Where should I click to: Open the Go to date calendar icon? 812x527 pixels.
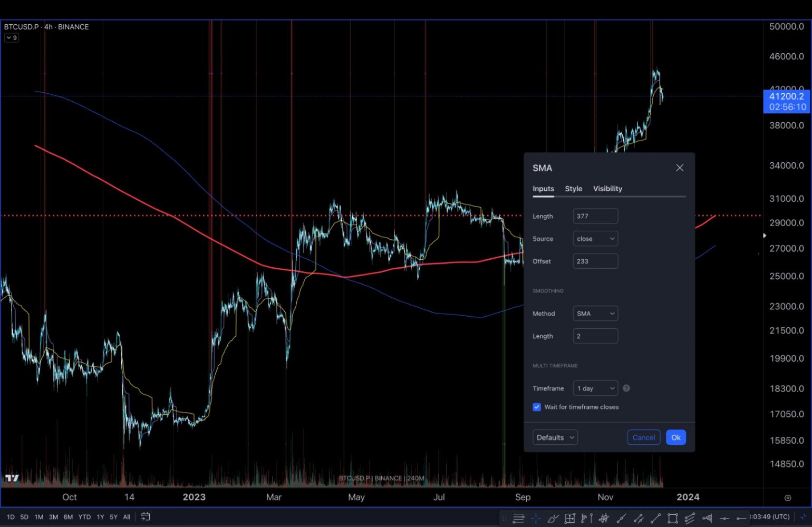(x=146, y=517)
